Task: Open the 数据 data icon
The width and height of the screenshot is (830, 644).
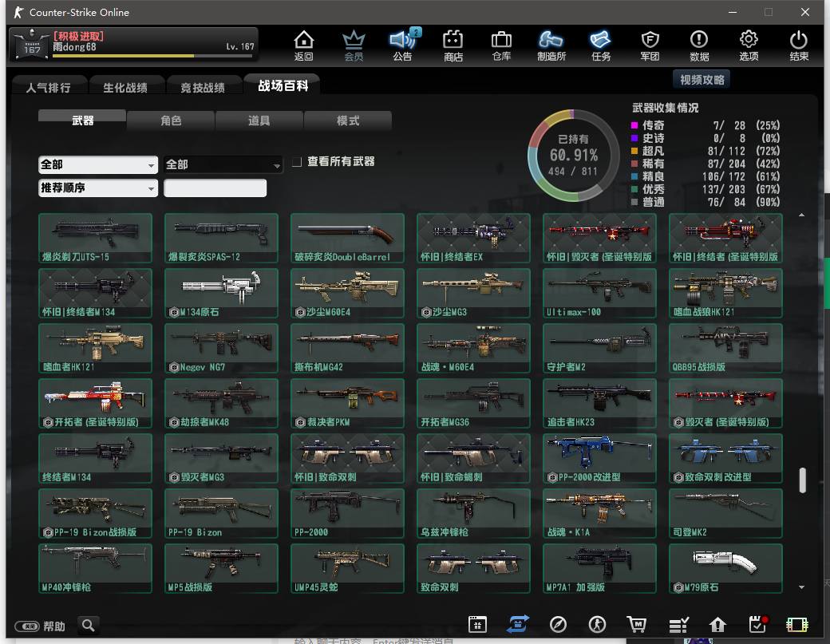Action: pyautogui.click(x=699, y=45)
